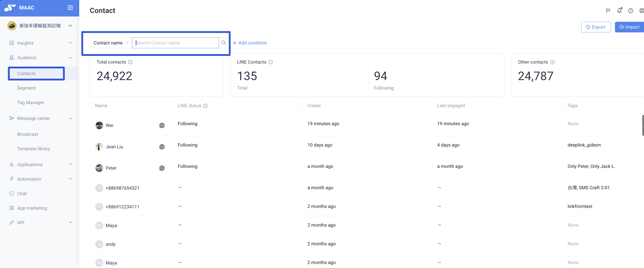Open Jean Liu's profile avatar
644x268 pixels.
coord(99,147)
